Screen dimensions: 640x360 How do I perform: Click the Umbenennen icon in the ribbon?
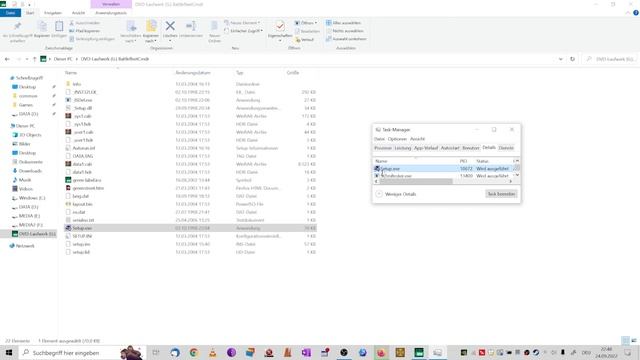pyautogui.click(x=191, y=26)
